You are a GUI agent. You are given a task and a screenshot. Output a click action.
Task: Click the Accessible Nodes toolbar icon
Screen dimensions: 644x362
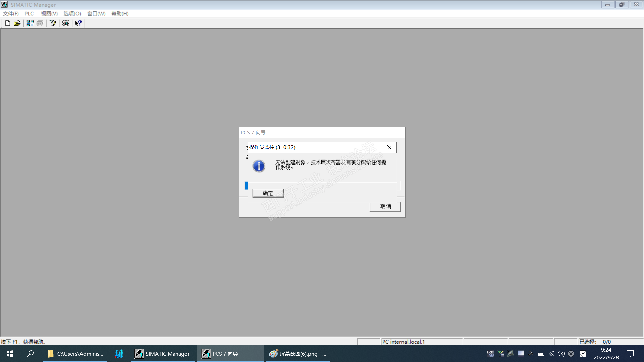30,23
